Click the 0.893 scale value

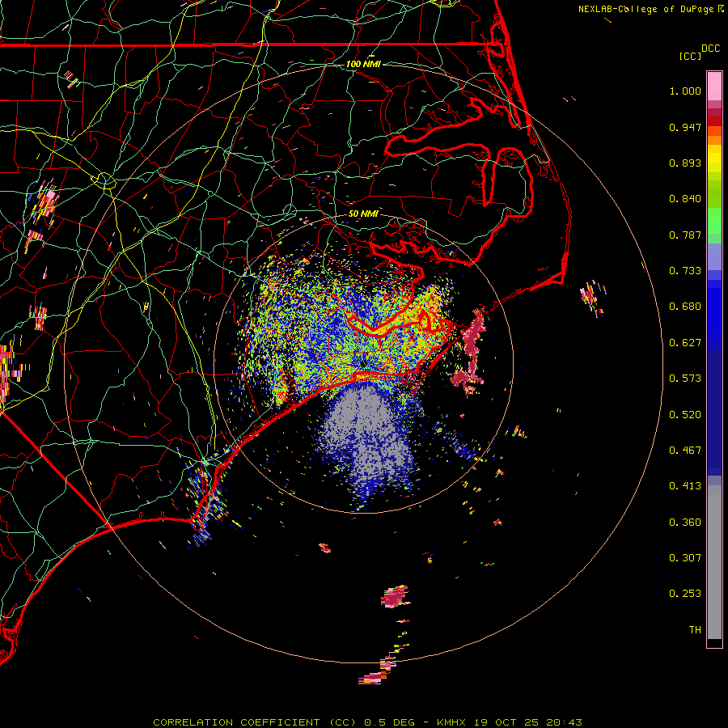685,163
